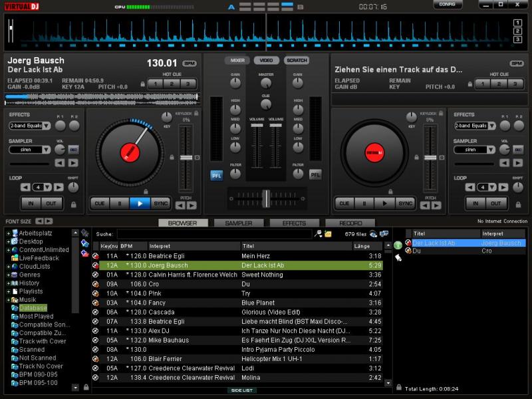The height and width of the screenshot is (399, 532).
Task: Switch to the SAMPLER tab
Action: [238, 223]
